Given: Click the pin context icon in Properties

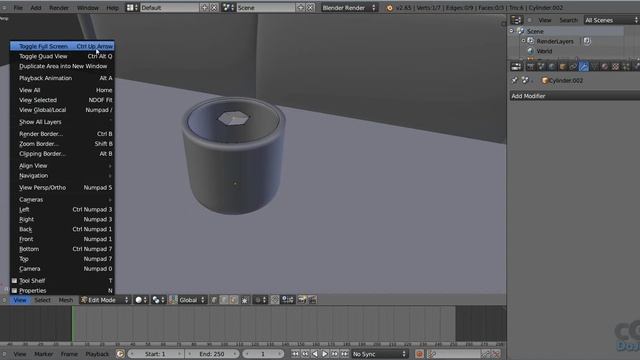Looking at the screenshot, I should (x=515, y=80).
